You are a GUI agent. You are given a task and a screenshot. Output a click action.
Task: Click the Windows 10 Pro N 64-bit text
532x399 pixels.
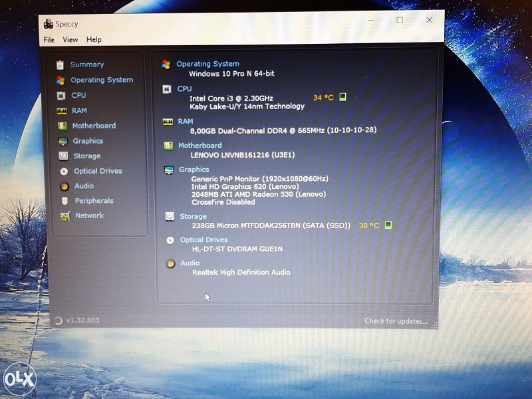point(231,74)
